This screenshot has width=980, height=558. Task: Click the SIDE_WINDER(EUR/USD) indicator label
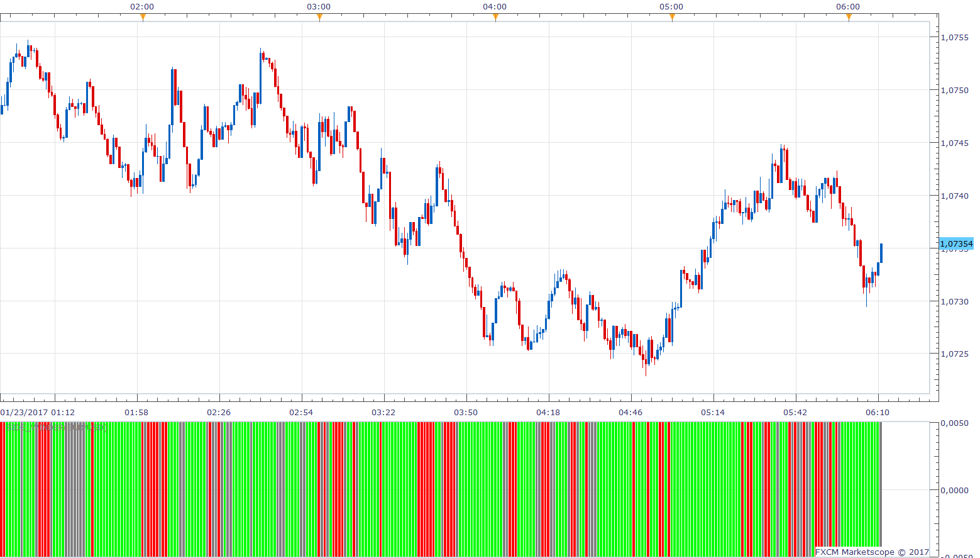55,427
